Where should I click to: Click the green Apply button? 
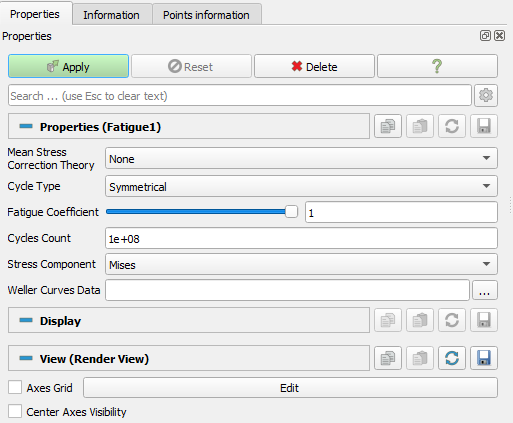[68, 67]
